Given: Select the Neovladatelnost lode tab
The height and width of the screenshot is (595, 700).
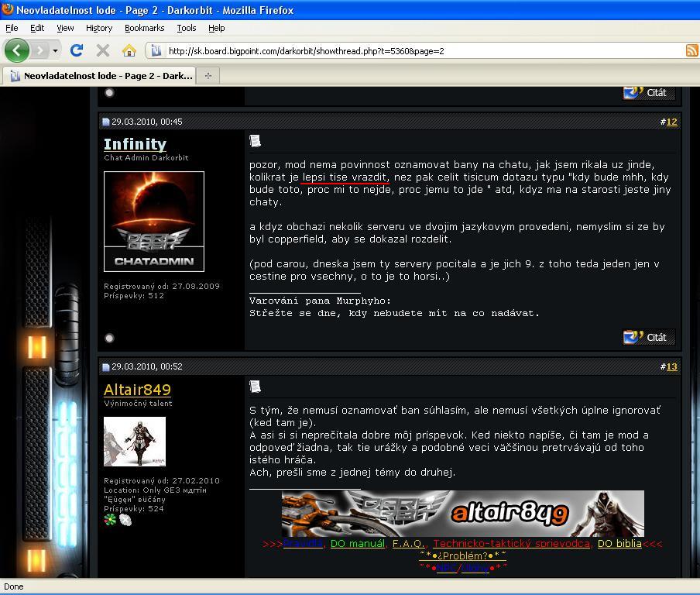Looking at the screenshot, I should [99, 75].
